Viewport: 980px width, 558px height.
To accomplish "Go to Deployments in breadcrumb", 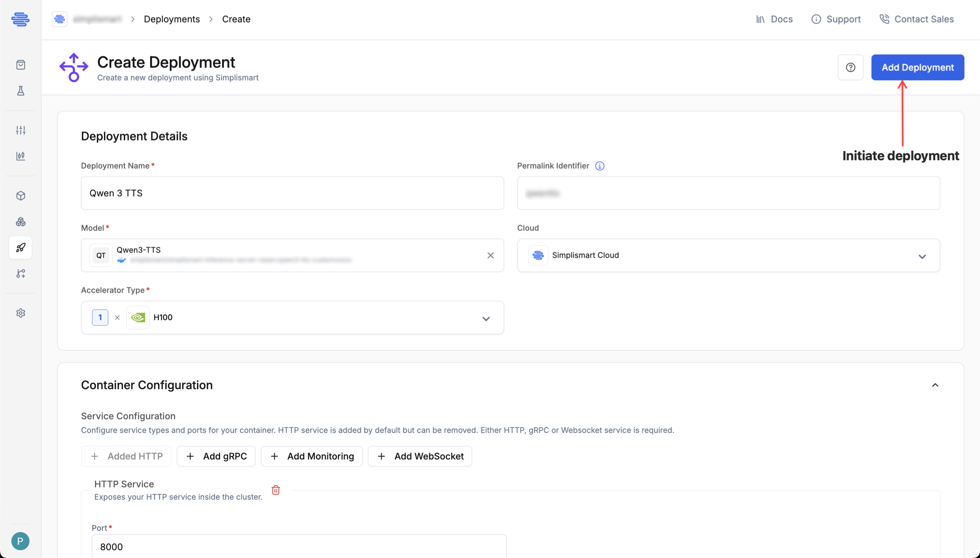I will (x=172, y=19).
